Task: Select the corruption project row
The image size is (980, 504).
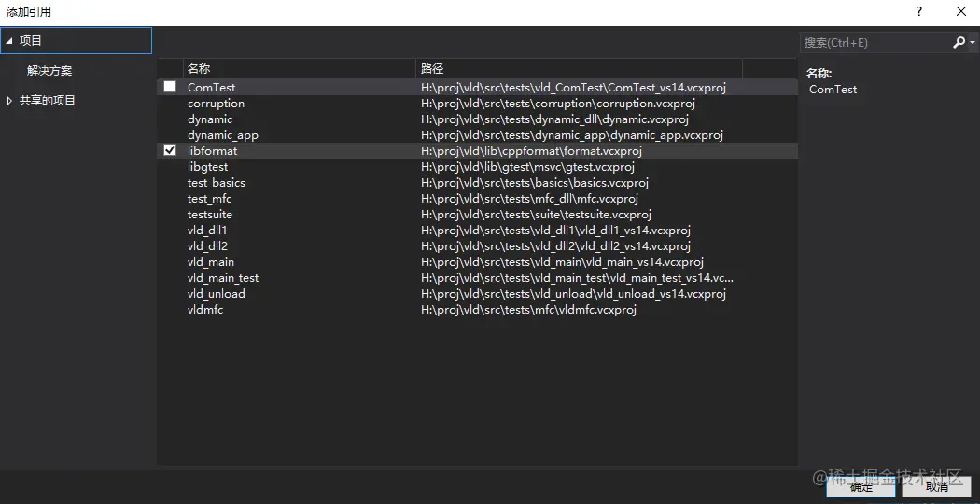Action: 216,104
